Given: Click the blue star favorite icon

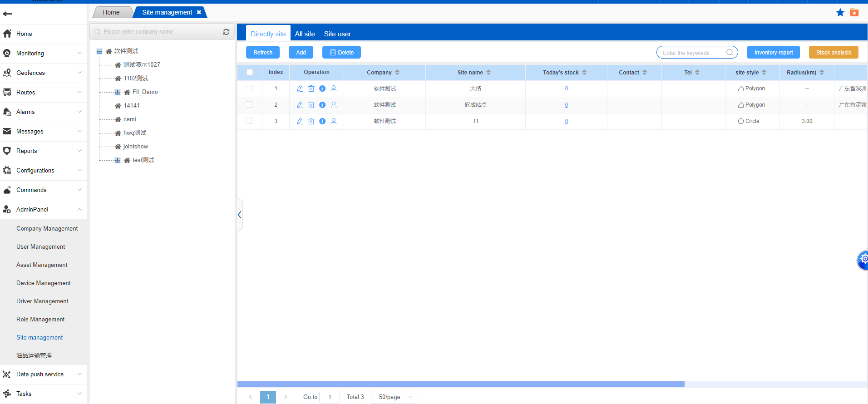Looking at the screenshot, I should click(x=840, y=13).
